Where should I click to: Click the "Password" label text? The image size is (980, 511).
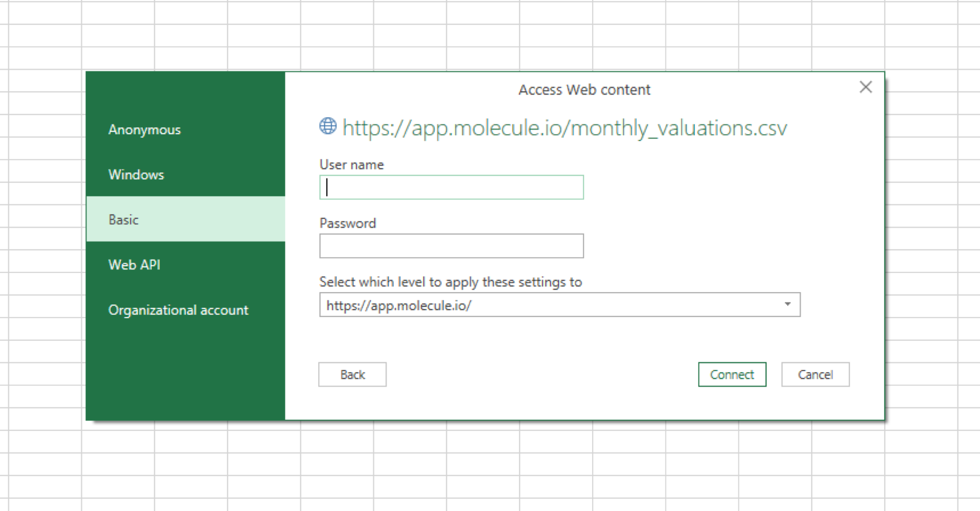point(347,224)
